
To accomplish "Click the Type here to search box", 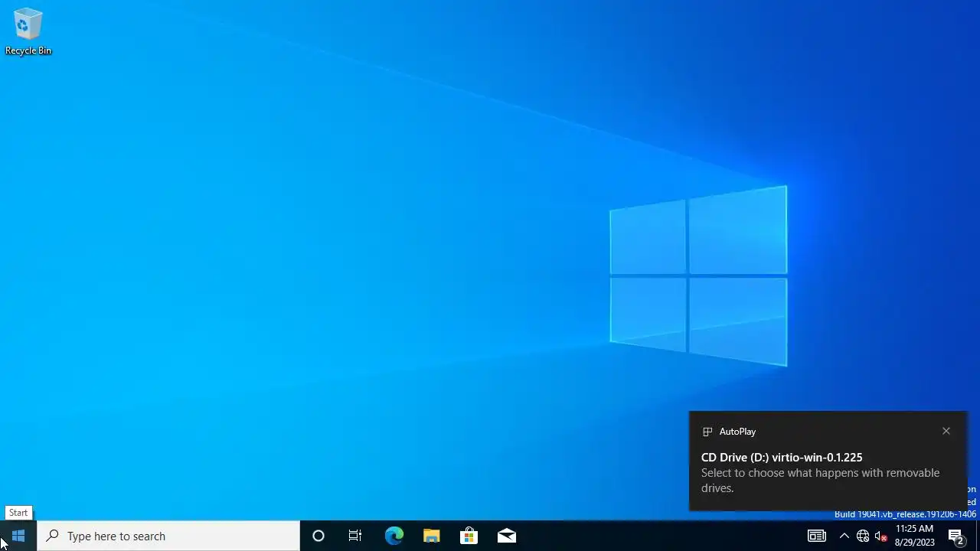I will click(168, 536).
